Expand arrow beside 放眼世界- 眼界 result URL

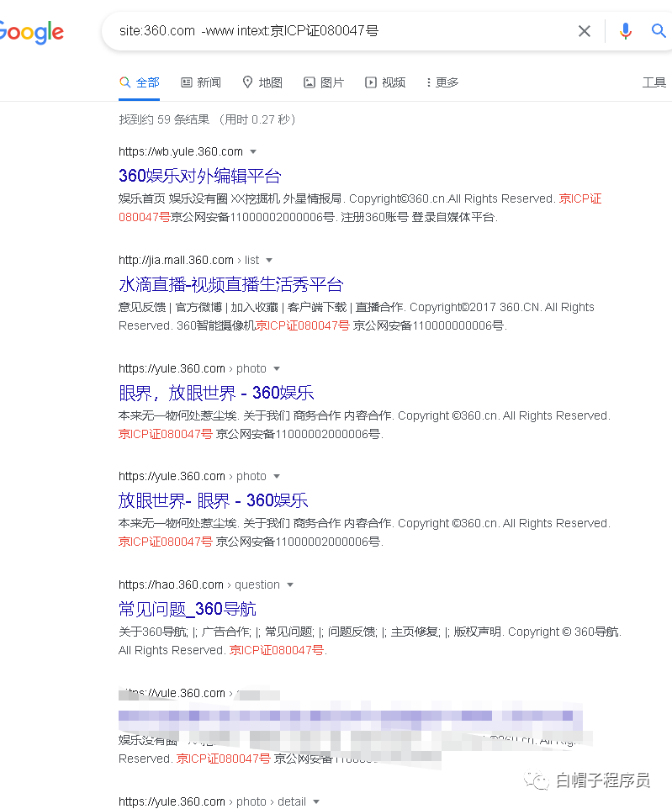277,476
